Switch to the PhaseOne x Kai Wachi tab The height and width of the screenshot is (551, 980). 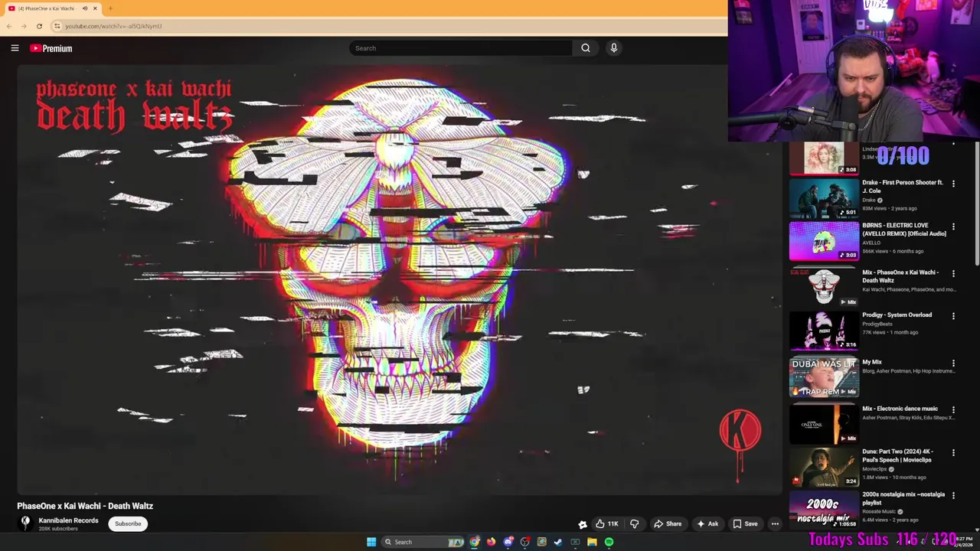pos(46,8)
